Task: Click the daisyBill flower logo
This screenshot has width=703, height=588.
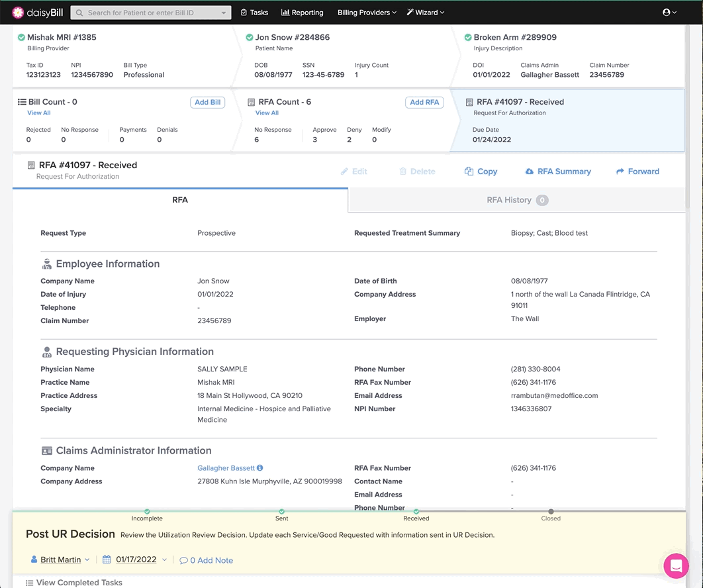Action: (x=17, y=13)
